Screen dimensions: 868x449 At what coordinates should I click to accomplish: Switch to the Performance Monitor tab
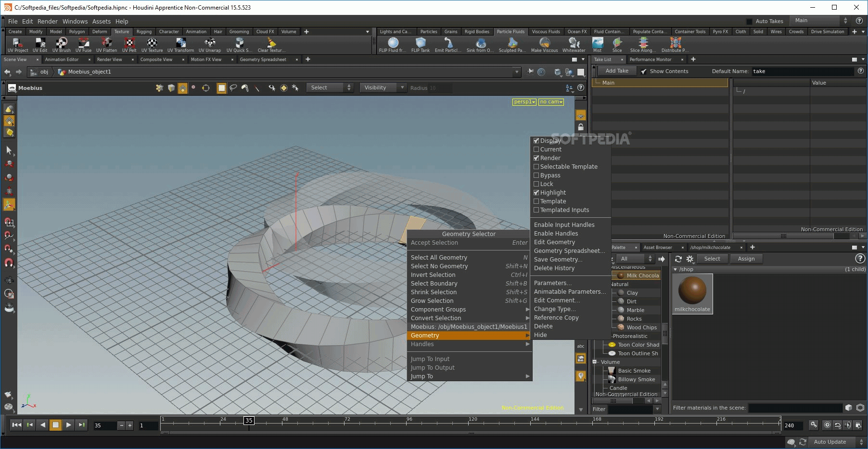point(650,60)
